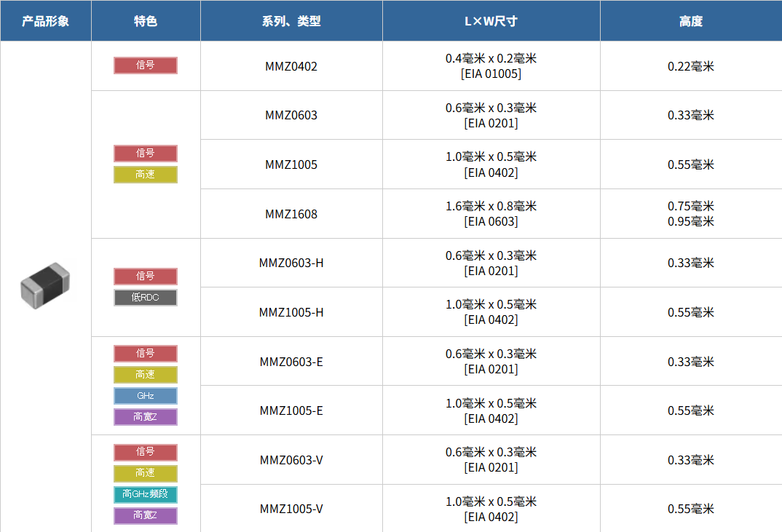The image size is (782, 532).
Task: Select the size cell in the MMZ0603-E row
Action: coord(491,361)
